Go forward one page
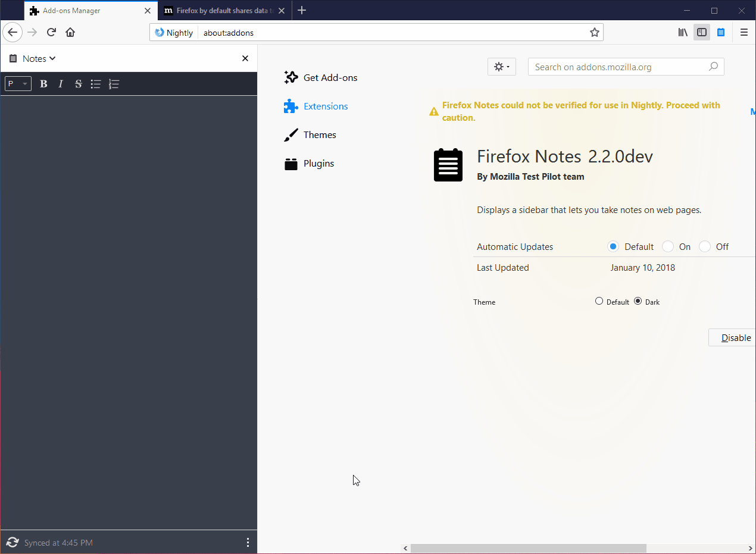Screen dimensions: 756x554 pyautogui.click(x=32, y=32)
